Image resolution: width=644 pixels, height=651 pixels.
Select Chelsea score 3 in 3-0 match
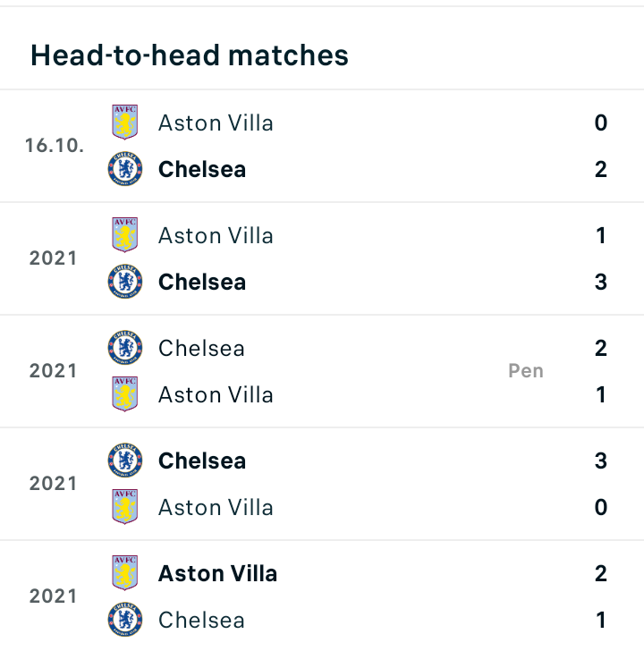click(x=601, y=461)
